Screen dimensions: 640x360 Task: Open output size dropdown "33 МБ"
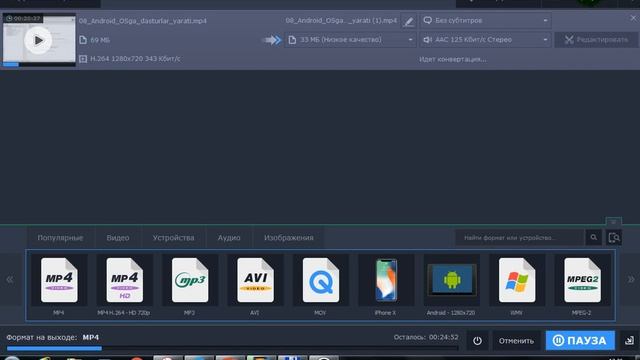(350, 40)
